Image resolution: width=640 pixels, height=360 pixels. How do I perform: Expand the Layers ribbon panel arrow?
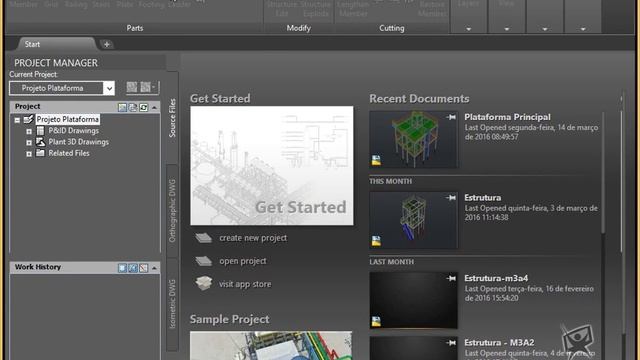coord(469,29)
